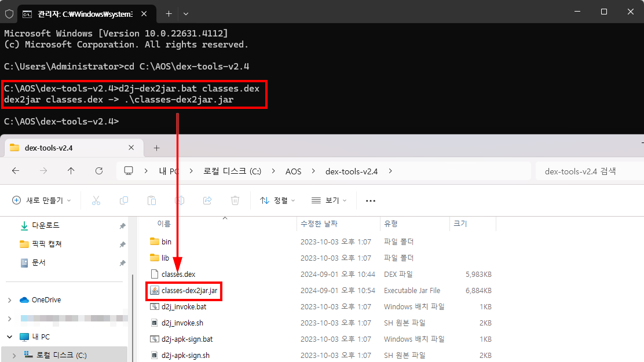644x362 pixels.
Task: Go forward in File Explorer
Action: 43,171
